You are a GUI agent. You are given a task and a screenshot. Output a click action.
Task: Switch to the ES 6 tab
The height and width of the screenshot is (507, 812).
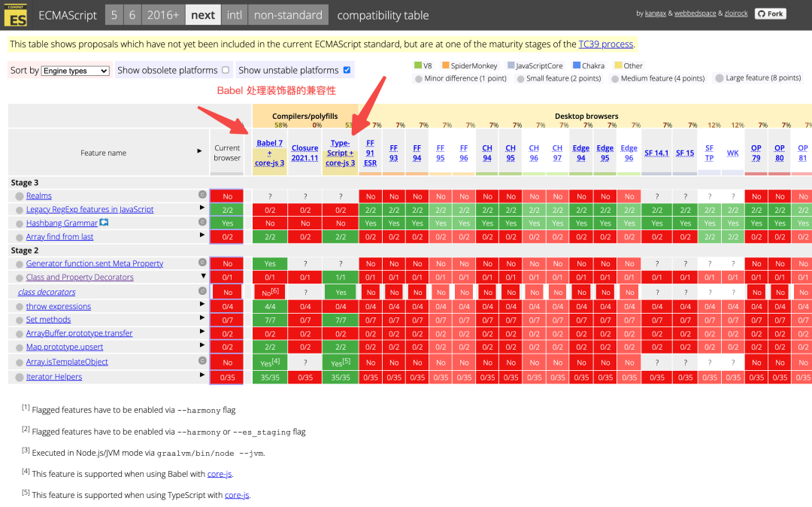pyautogui.click(x=132, y=15)
